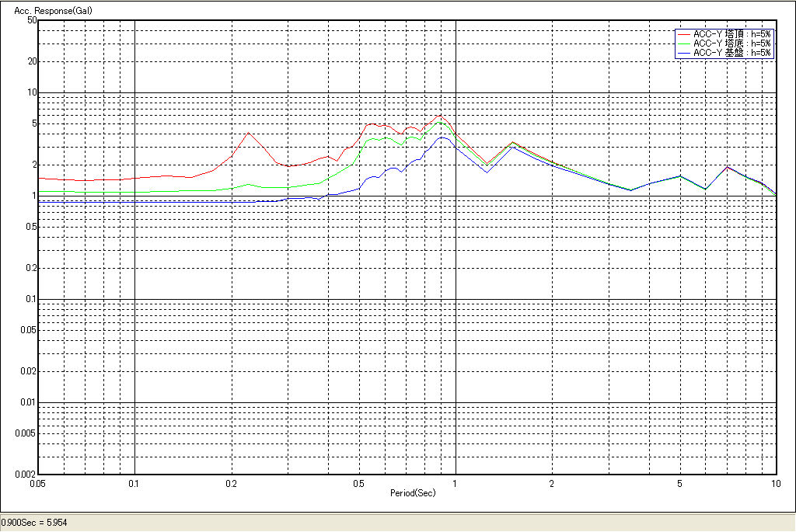Click the x-axis tick label 2
The width and height of the screenshot is (796, 532).
552,483
